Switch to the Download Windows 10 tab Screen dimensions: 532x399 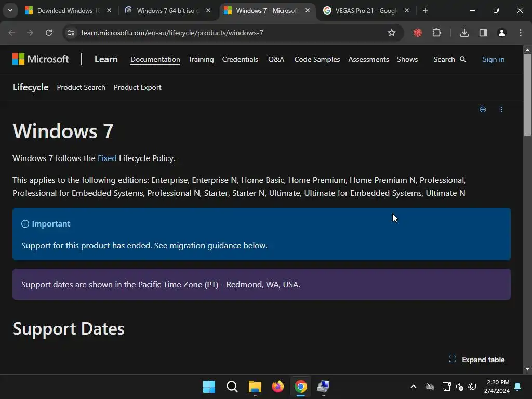pyautogui.click(x=68, y=10)
